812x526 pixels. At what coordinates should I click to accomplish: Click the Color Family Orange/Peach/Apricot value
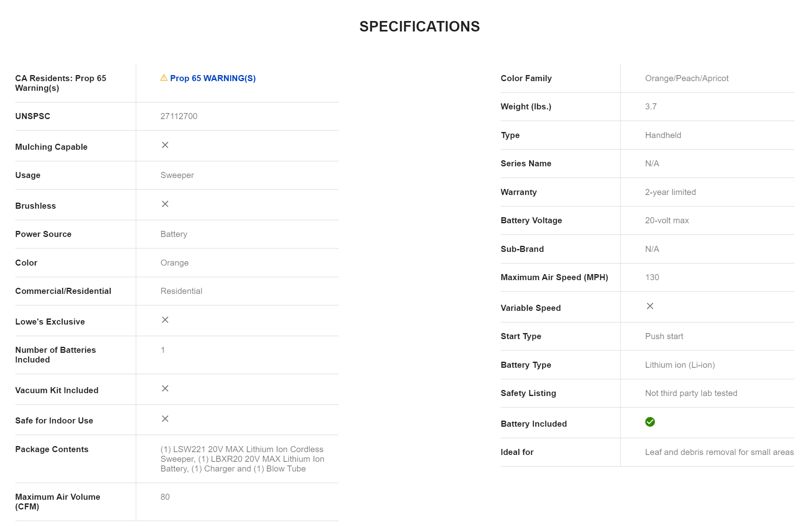point(686,78)
